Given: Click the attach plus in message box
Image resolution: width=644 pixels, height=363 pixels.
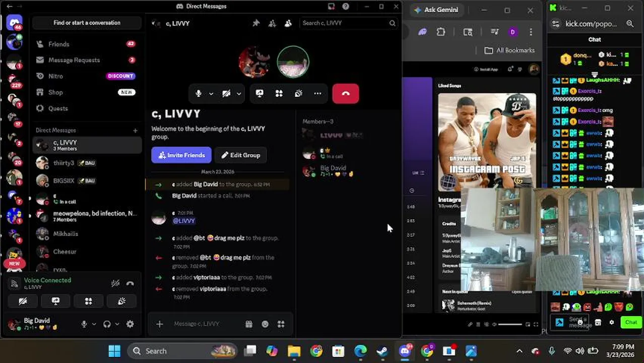Looking at the screenshot, I should point(160,324).
